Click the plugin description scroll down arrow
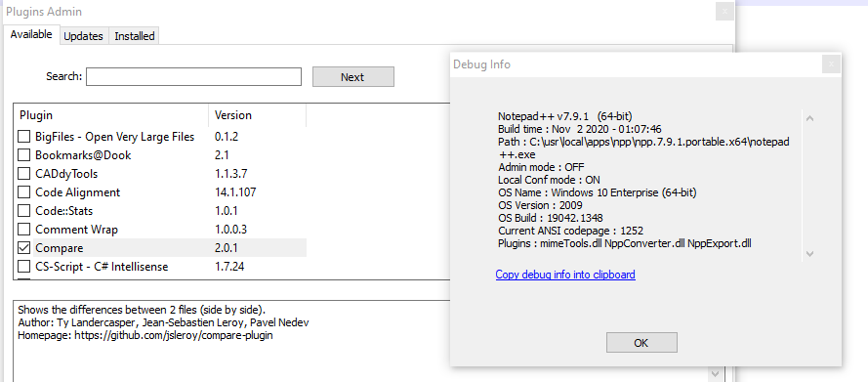The height and width of the screenshot is (382, 868). click(x=715, y=373)
